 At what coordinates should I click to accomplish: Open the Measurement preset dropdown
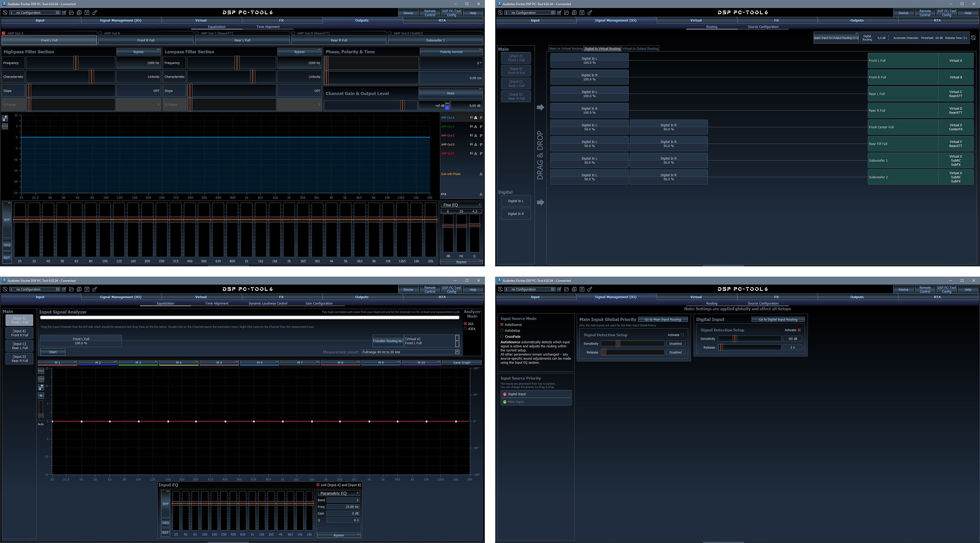(457, 352)
